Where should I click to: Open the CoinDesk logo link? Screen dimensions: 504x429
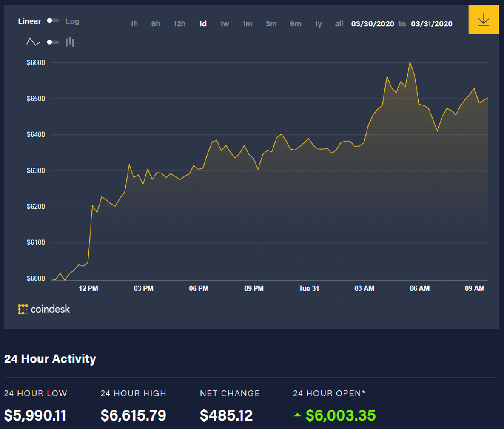coord(44,309)
